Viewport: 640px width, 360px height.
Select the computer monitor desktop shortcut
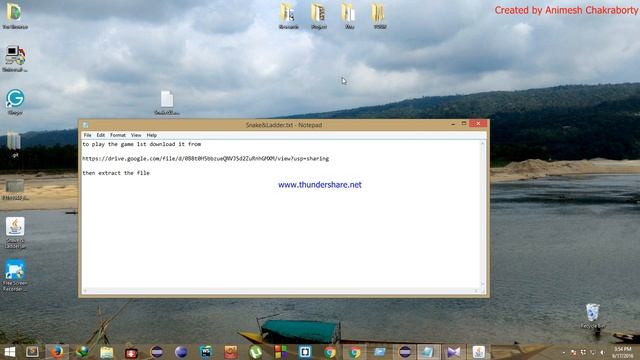(x=15, y=59)
